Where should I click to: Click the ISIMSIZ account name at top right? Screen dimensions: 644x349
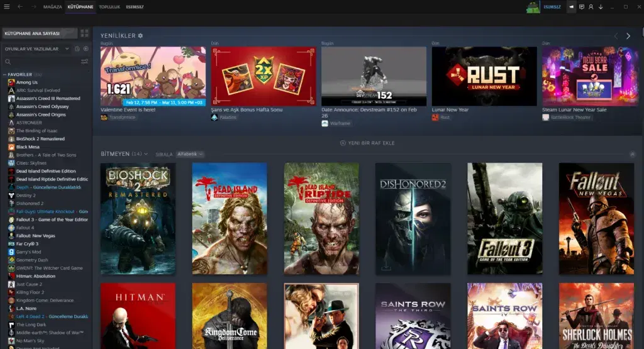pyautogui.click(x=552, y=7)
